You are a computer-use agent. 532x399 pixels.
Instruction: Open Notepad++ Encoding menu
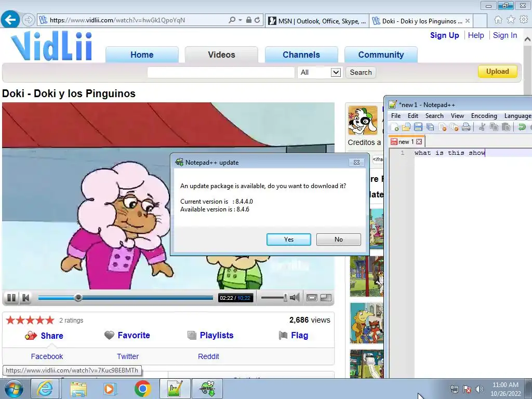click(484, 116)
